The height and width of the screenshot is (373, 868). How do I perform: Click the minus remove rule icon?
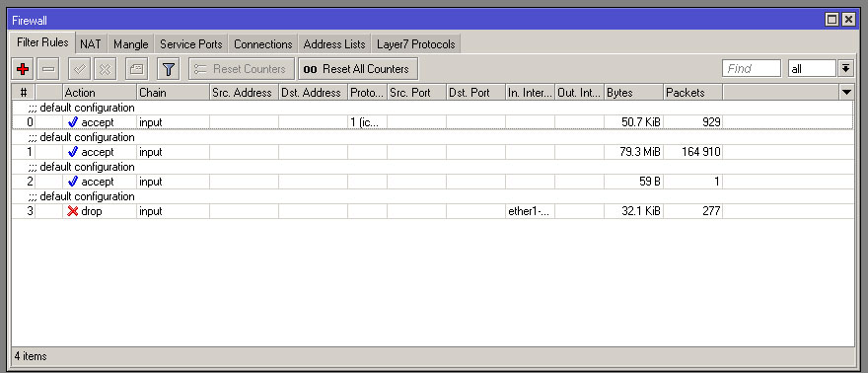click(48, 69)
